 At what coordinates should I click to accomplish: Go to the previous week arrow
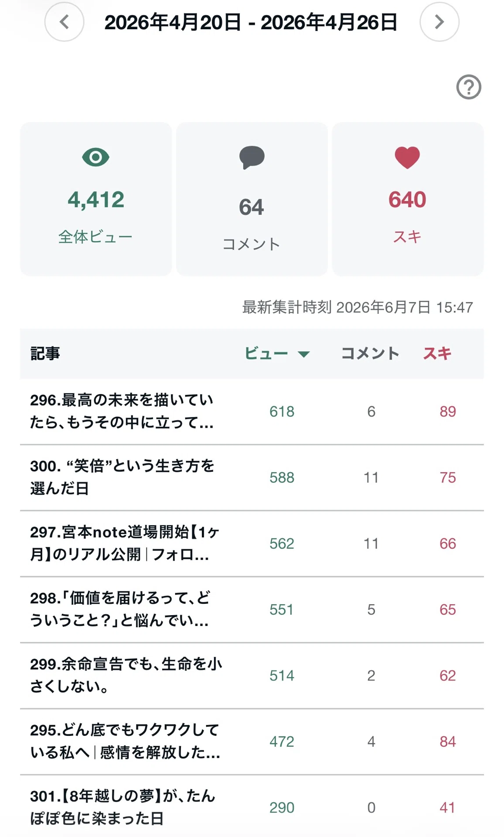(x=64, y=22)
